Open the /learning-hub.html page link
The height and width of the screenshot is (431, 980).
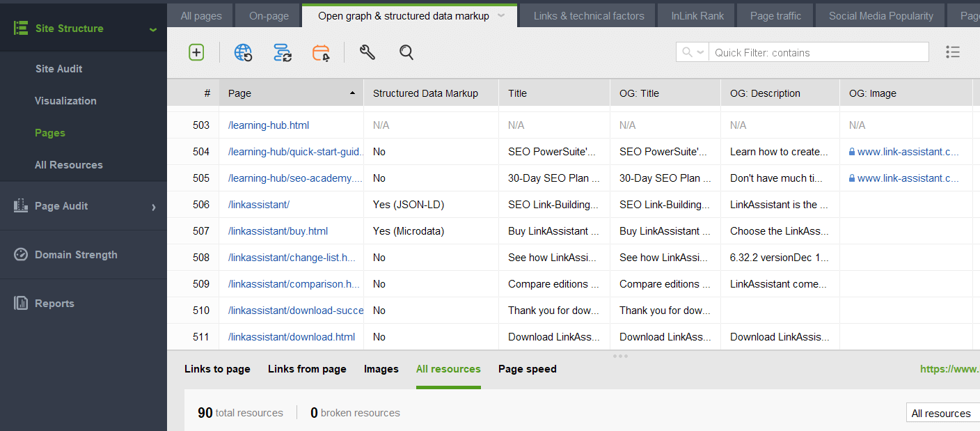269,125
